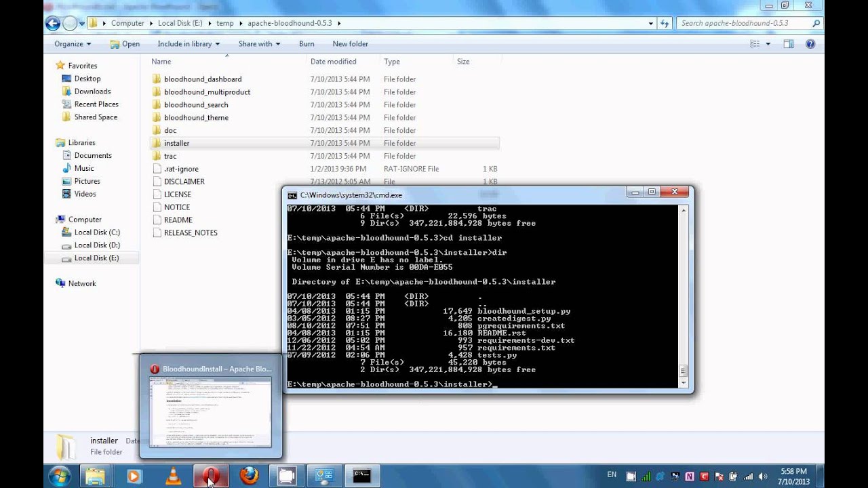Image resolution: width=868 pixels, height=488 pixels.
Task: Click the OneNote tray icon
Action: tap(690, 476)
